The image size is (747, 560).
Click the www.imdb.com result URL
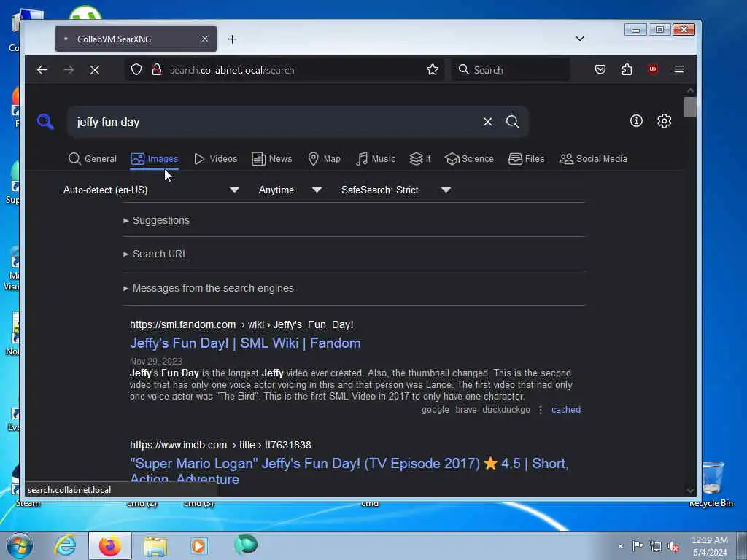point(220,445)
